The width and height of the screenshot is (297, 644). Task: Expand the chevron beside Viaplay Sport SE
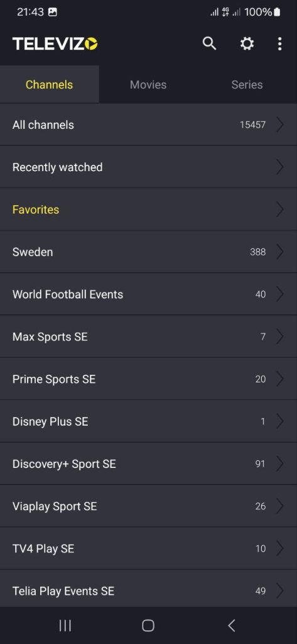(280, 506)
